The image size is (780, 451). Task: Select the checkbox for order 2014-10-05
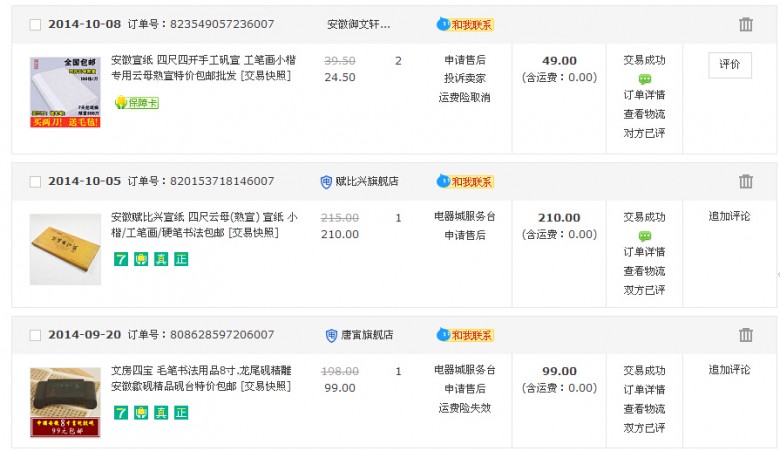pos(35,182)
